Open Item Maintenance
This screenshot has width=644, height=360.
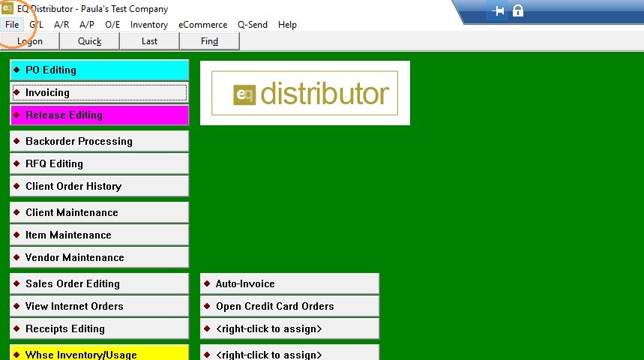tap(100, 235)
